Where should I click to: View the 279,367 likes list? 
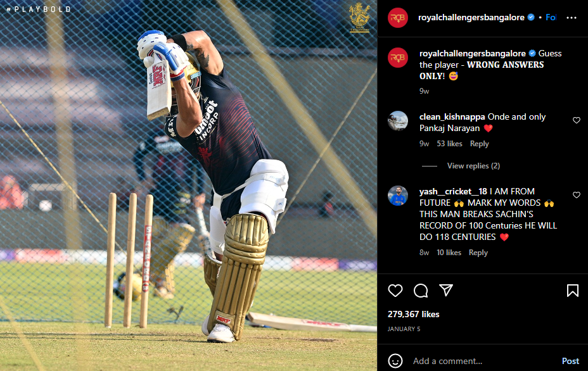413,314
